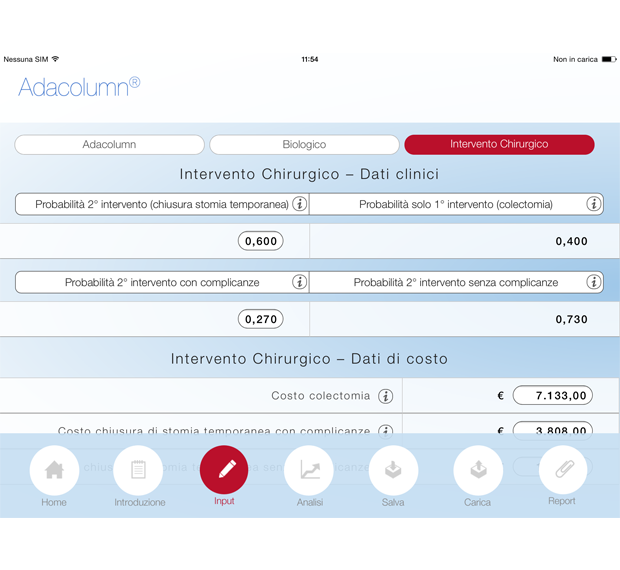Click the 0,400 probability value
The image size is (620, 570).
click(x=571, y=241)
